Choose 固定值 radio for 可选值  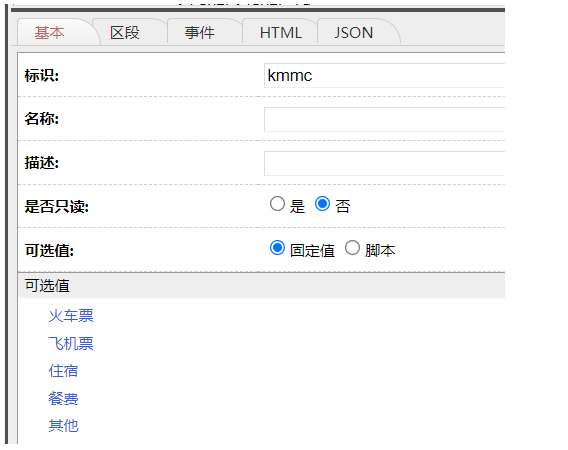(277, 248)
